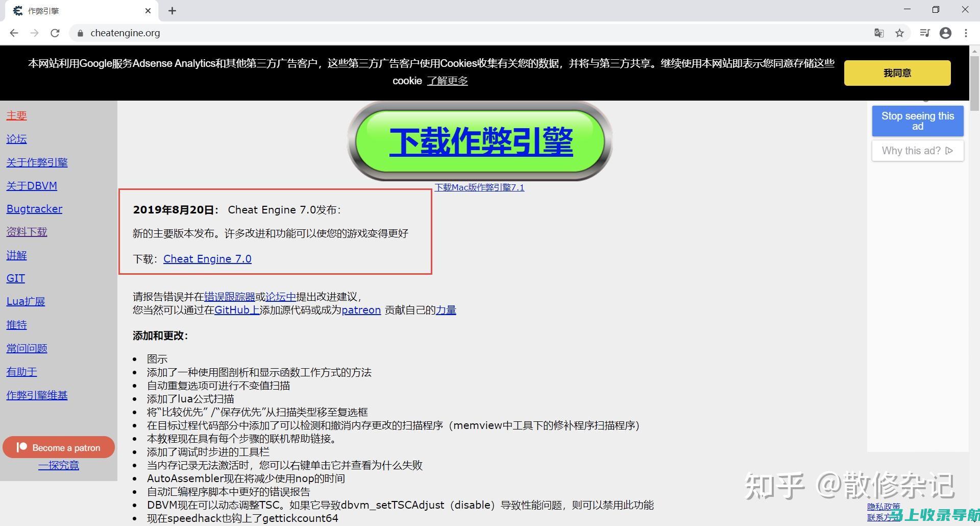Open the GitHub上 link
Viewport: 980px width, 526px height.
[x=237, y=310]
